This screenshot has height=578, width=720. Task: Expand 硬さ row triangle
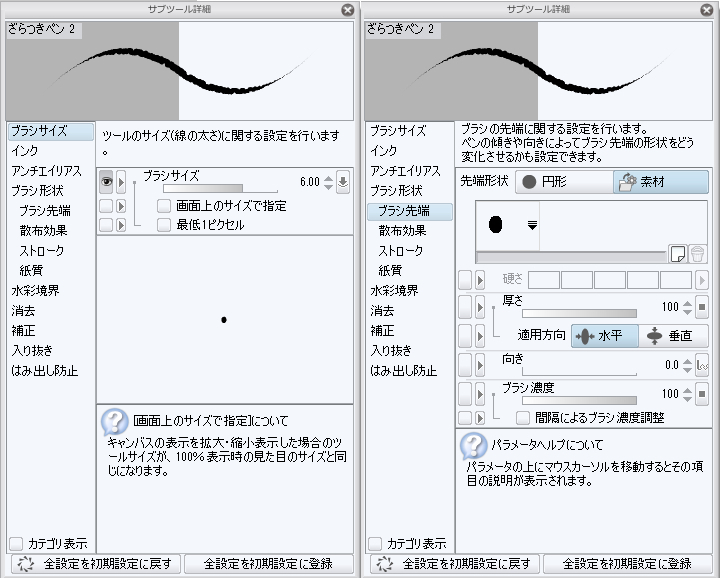(x=480, y=280)
